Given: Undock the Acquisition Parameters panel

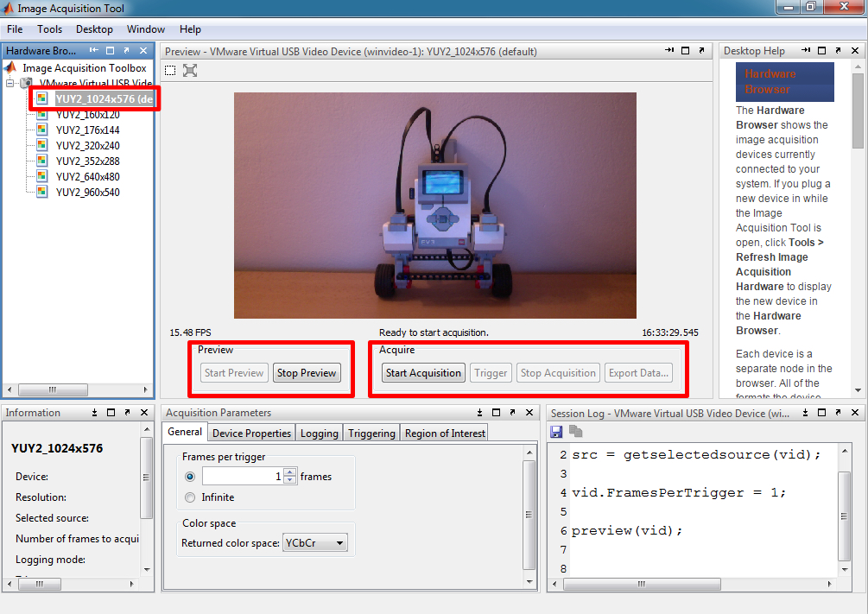Looking at the screenshot, I should [x=513, y=413].
